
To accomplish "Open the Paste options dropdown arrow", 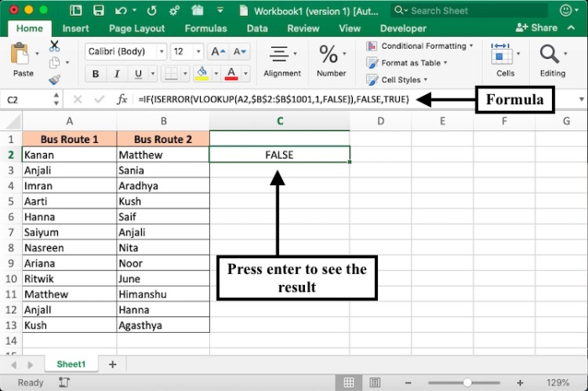I will point(37,54).
